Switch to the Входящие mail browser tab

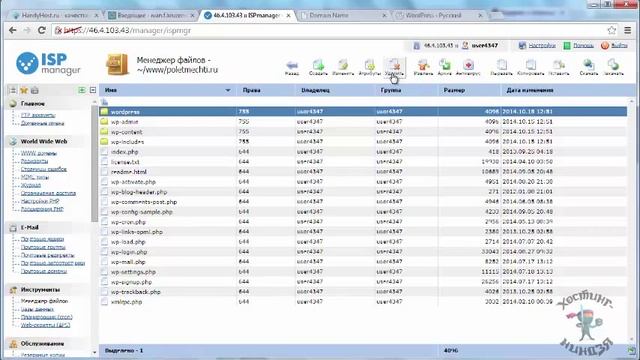pos(152,15)
